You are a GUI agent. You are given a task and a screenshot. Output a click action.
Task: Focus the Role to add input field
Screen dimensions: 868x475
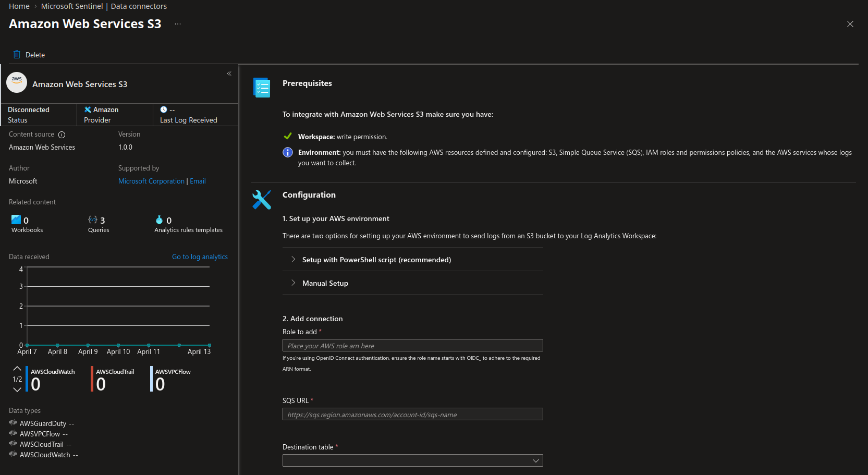(x=412, y=346)
